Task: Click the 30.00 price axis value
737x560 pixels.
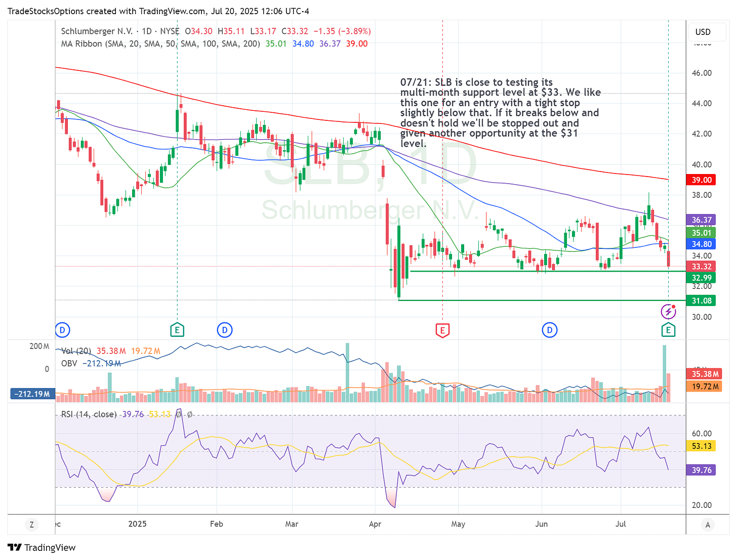Action: click(702, 317)
